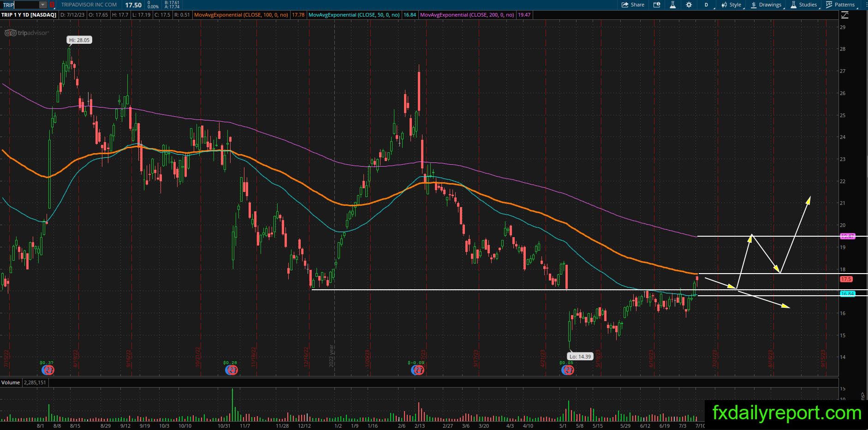The image size is (868, 430).
Task: Click the red 17.5 price axis label
Action: pos(846,279)
